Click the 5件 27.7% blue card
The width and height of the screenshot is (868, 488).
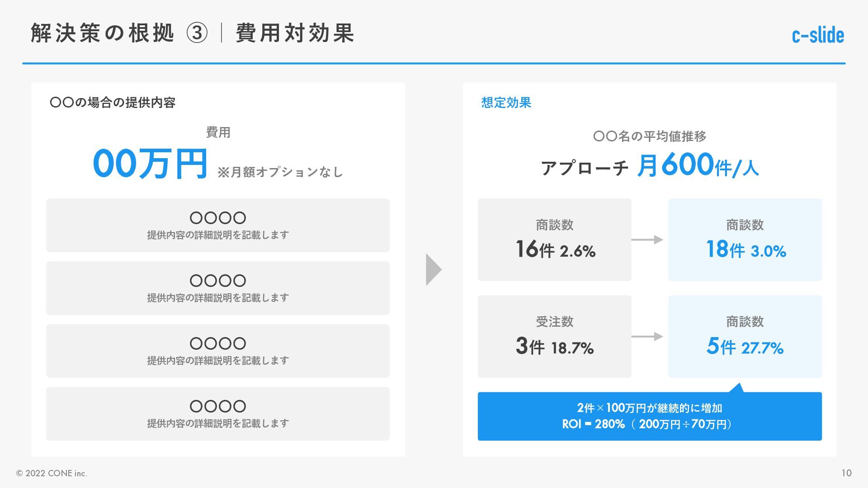click(x=745, y=337)
